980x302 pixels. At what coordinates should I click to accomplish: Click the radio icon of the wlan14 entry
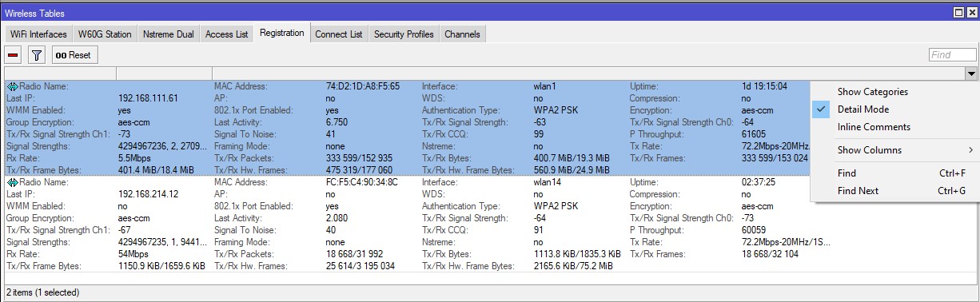[12, 182]
